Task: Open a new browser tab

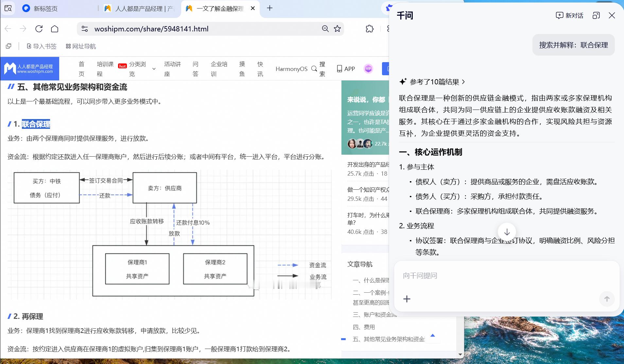Action: [270, 8]
